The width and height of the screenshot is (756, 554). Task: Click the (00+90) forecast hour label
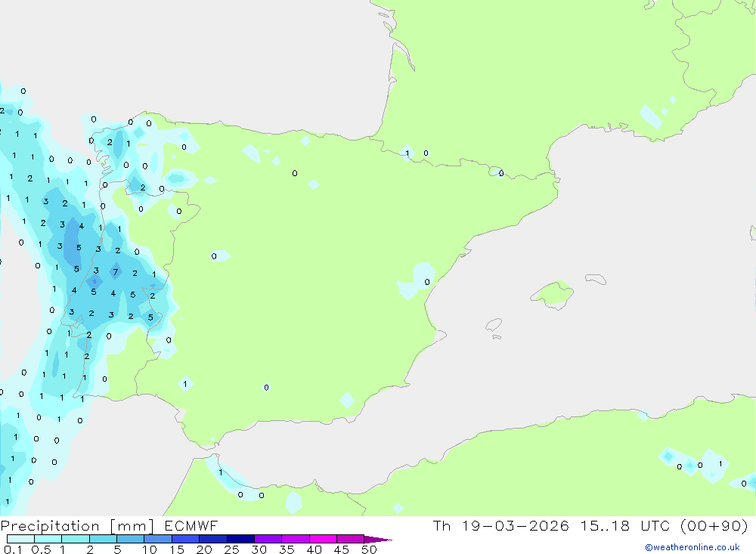tap(715, 526)
